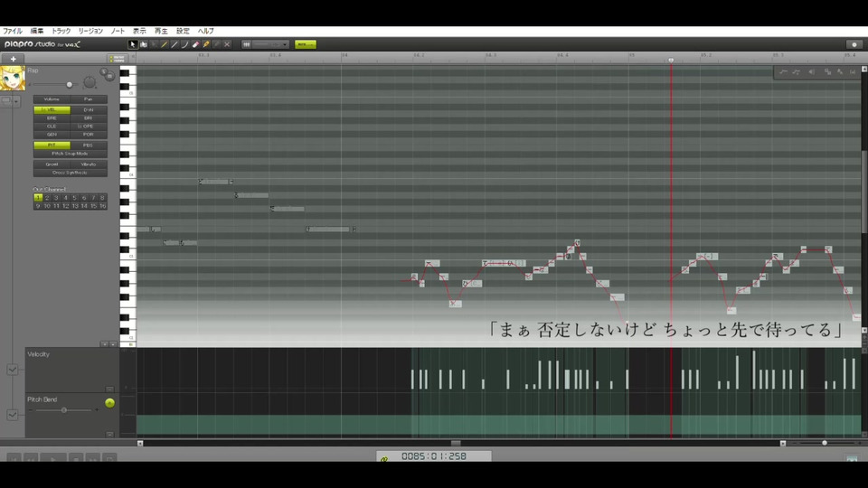This screenshot has height=488, width=868.
Task: Open the ノート menu
Action: point(118,31)
